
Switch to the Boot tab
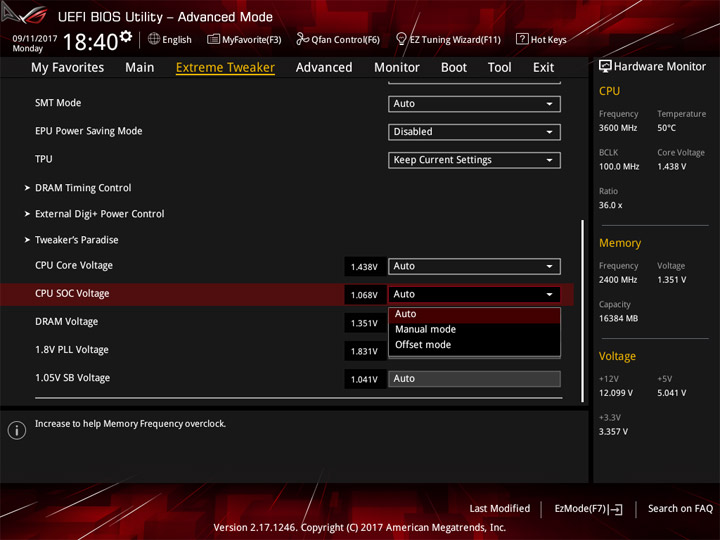coord(454,68)
